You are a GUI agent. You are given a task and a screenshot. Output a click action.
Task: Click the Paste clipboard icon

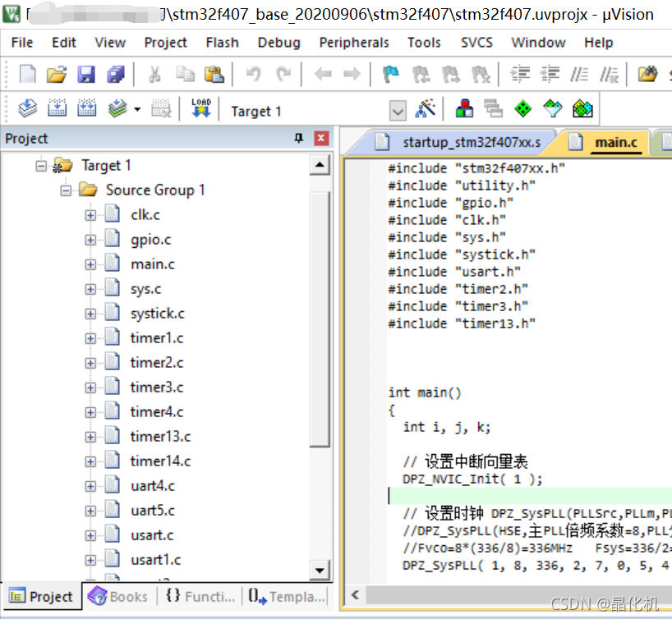click(214, 74)
